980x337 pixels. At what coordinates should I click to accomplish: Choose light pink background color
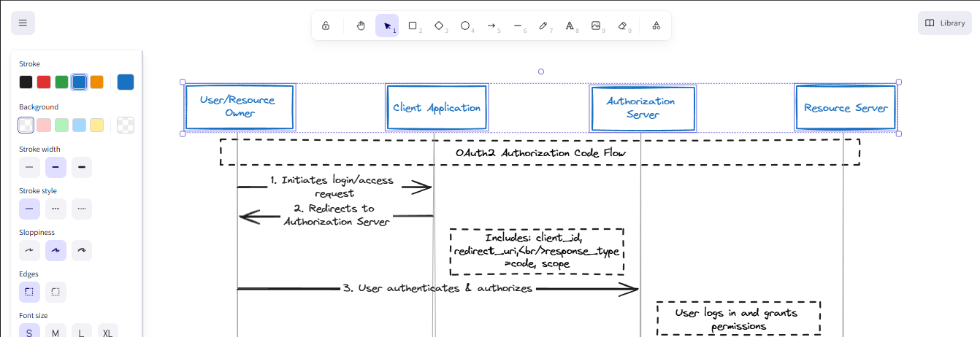(44, 125)
